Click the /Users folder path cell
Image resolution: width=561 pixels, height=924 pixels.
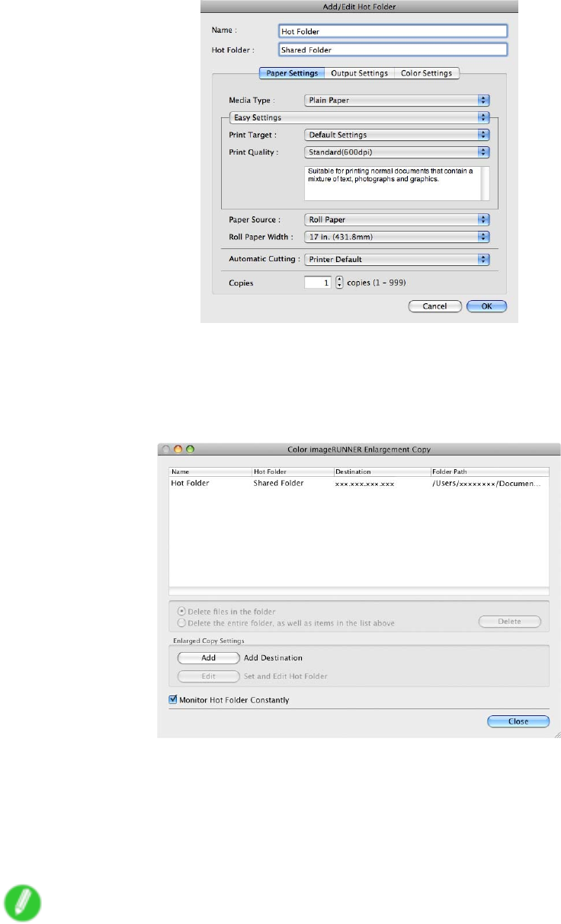[486, 484]
